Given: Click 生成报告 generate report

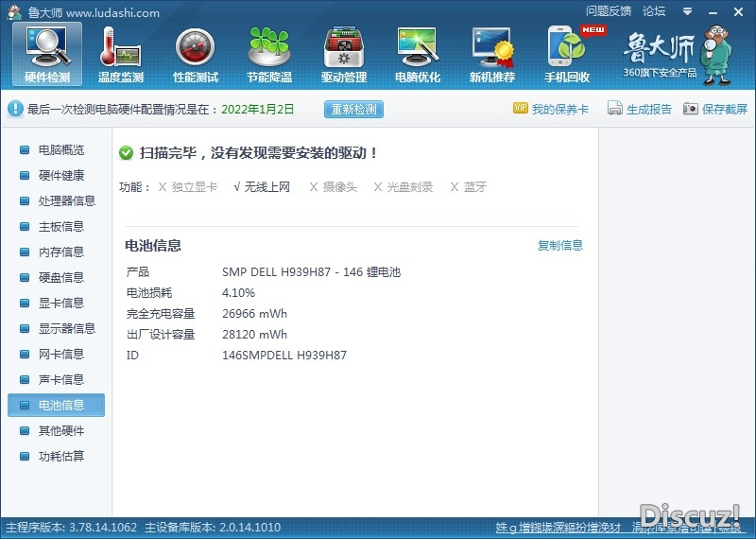Looking at the screenshot, I should 640,110.
